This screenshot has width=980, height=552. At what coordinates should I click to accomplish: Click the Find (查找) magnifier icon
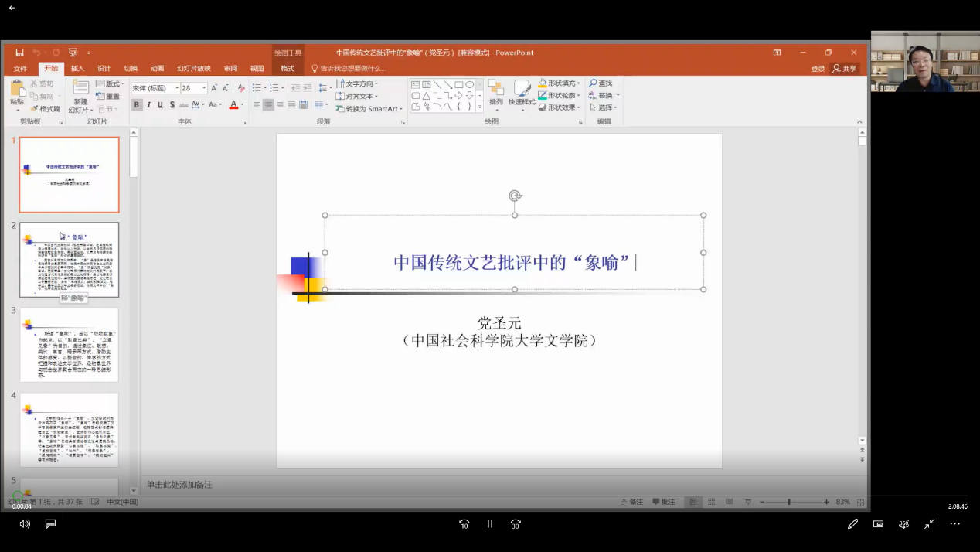(594, 83)
